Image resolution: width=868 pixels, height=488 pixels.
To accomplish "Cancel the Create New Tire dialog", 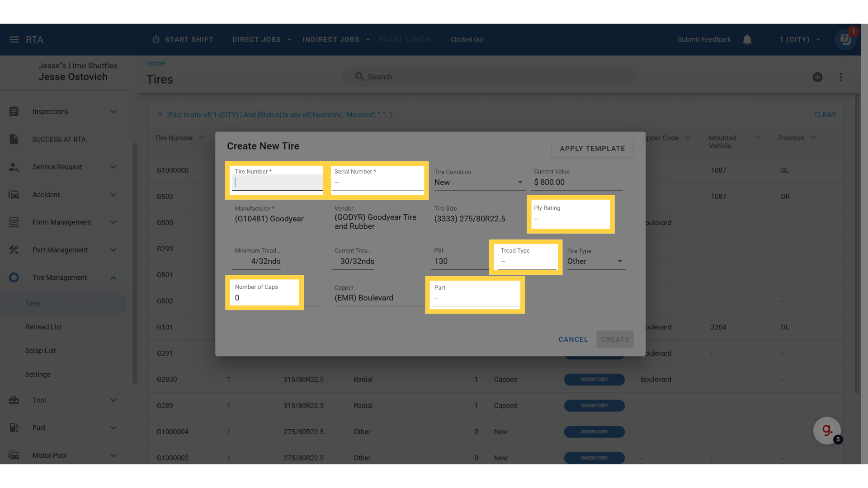I will [x=573, y=339].
